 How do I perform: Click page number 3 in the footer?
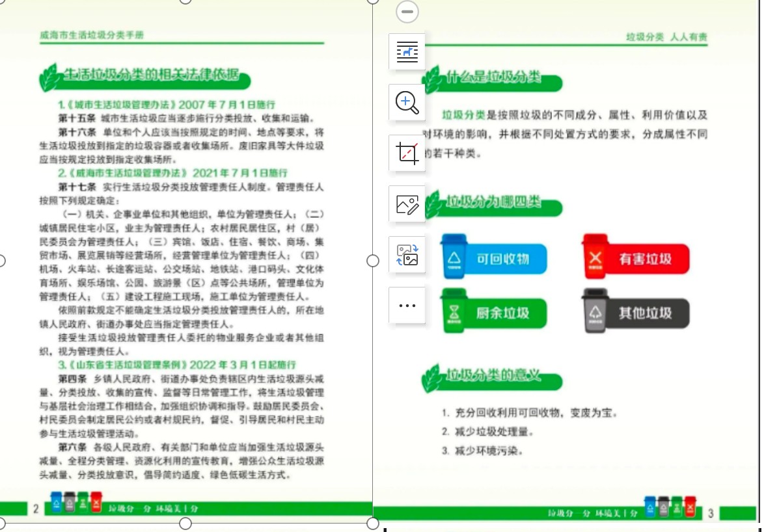pos(711,513)
